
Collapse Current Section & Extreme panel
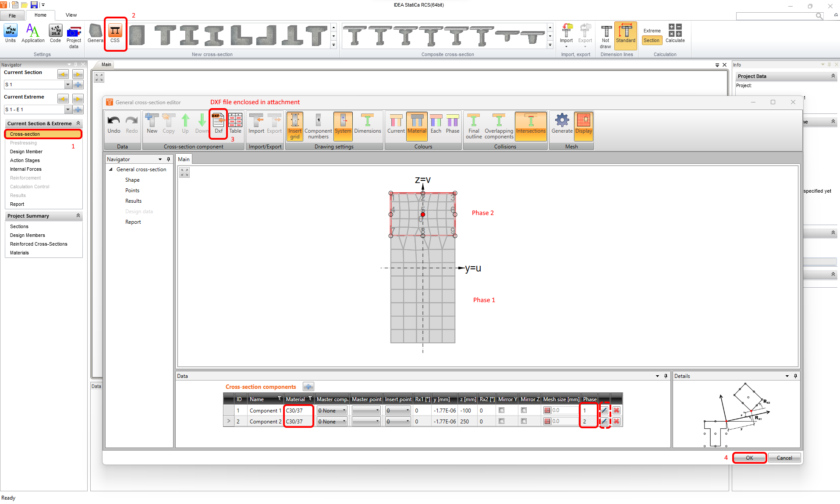[78, 123]
